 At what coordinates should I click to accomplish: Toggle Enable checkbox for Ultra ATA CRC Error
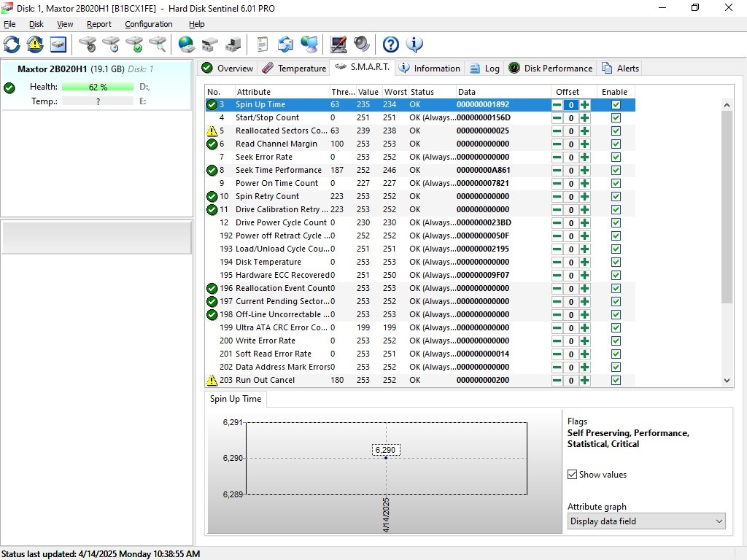coord(616,327)
